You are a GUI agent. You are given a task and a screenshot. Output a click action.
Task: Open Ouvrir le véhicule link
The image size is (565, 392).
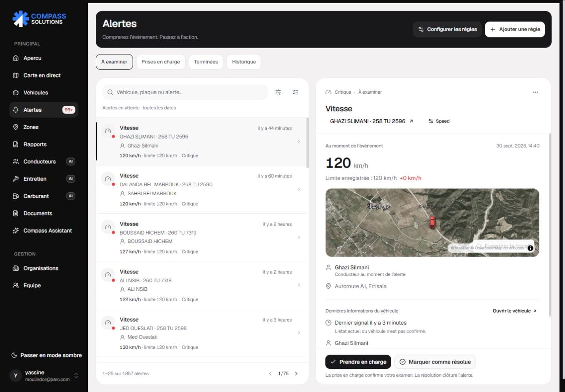pos(515,311)
